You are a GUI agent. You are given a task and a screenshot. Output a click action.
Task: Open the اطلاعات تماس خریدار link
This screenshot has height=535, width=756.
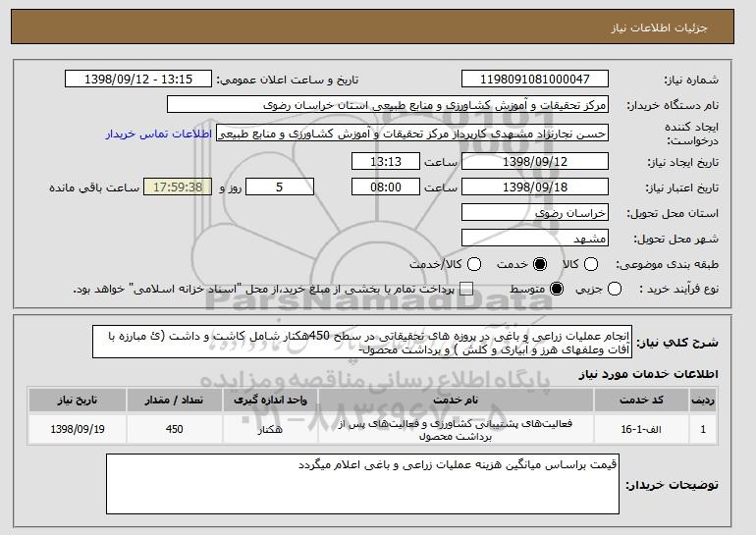coord(159,134)
